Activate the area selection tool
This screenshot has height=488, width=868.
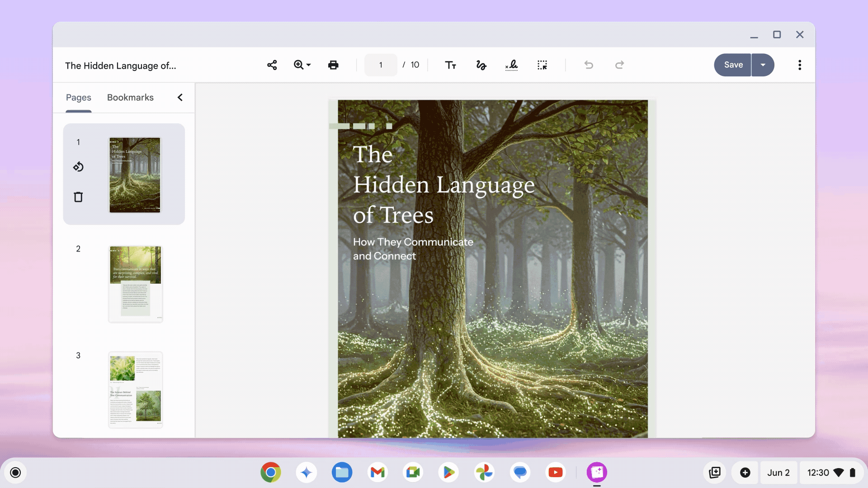tap(542, 65)
